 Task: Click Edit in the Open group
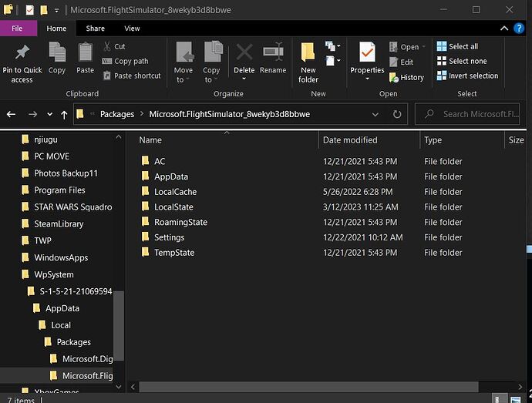(402, 62)
